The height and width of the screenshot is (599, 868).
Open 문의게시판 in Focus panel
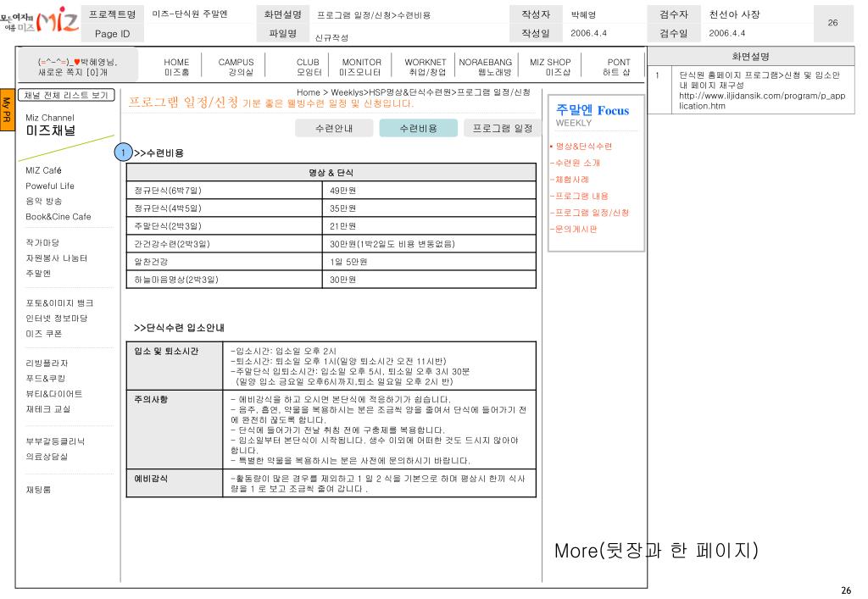point(574,229)
